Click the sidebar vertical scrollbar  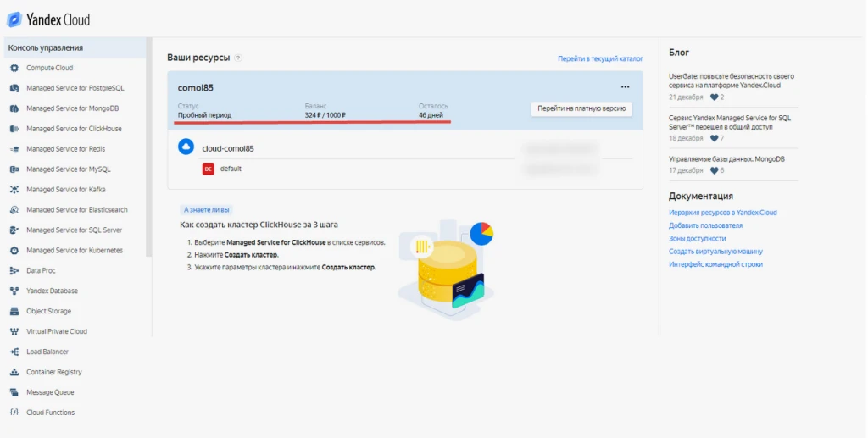click(148, 147)
